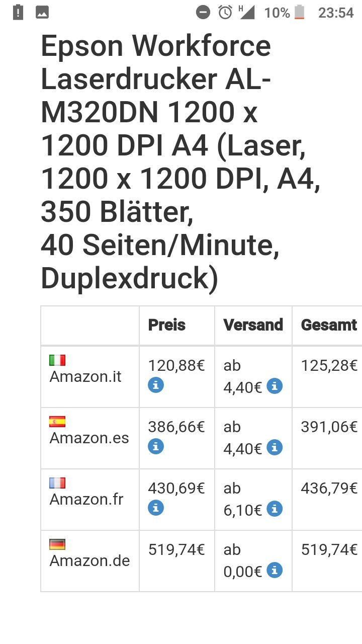Tap the image notification icon in status bar
Screen dimensions: 362x644
pos(42,13)
